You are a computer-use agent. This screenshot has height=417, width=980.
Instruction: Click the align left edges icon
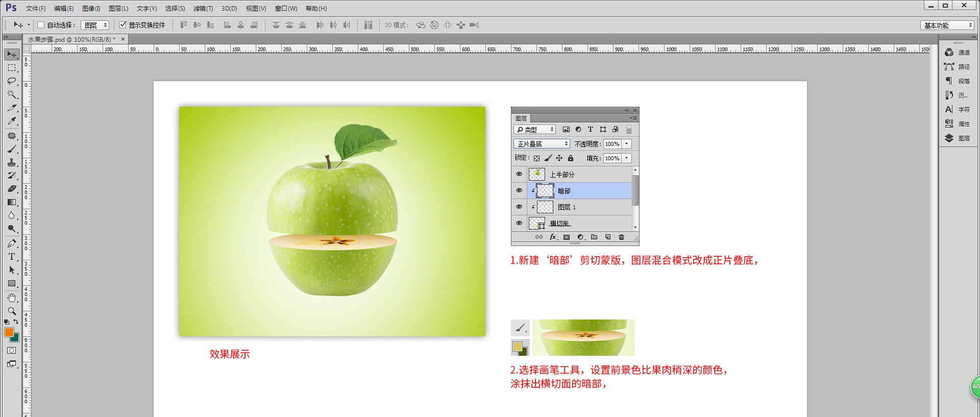228,25
